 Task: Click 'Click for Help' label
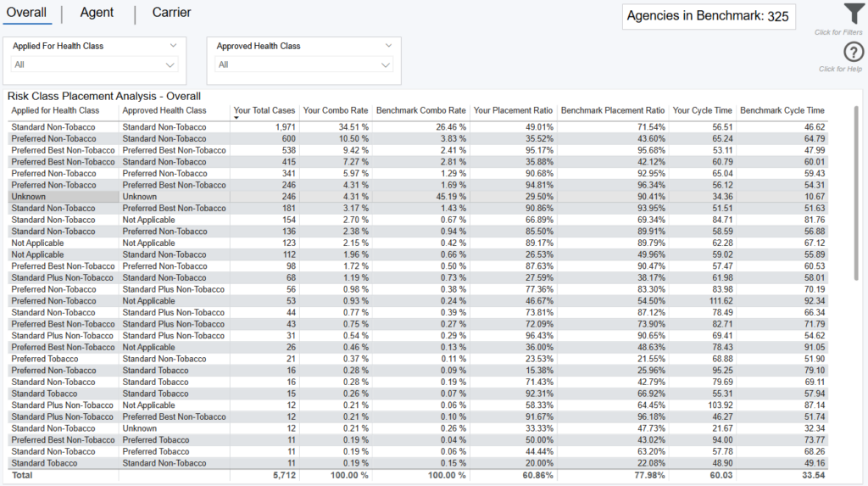(840, 69)
